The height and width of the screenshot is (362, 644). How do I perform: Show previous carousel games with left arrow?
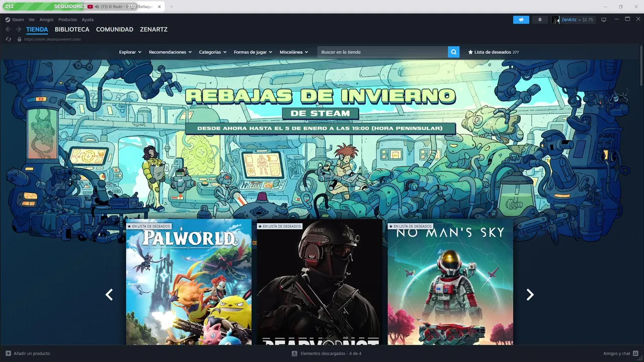(x=109, y=295)
